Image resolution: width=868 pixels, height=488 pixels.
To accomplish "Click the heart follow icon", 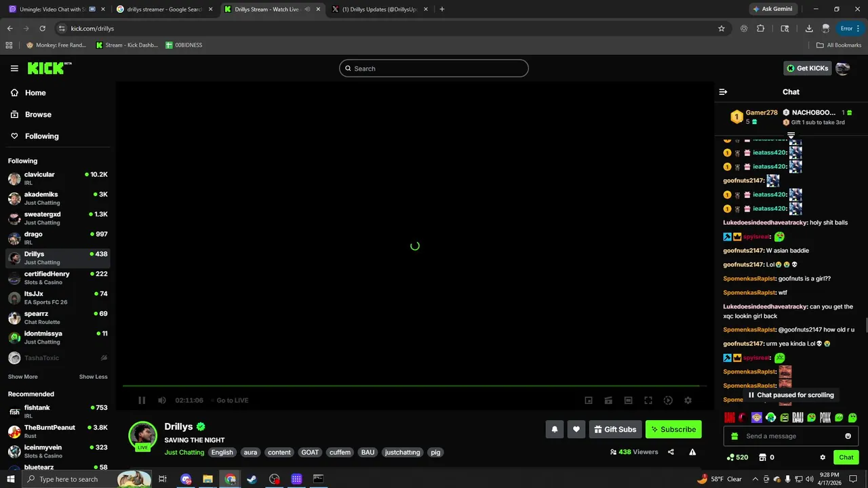I will tap(576, 429).
